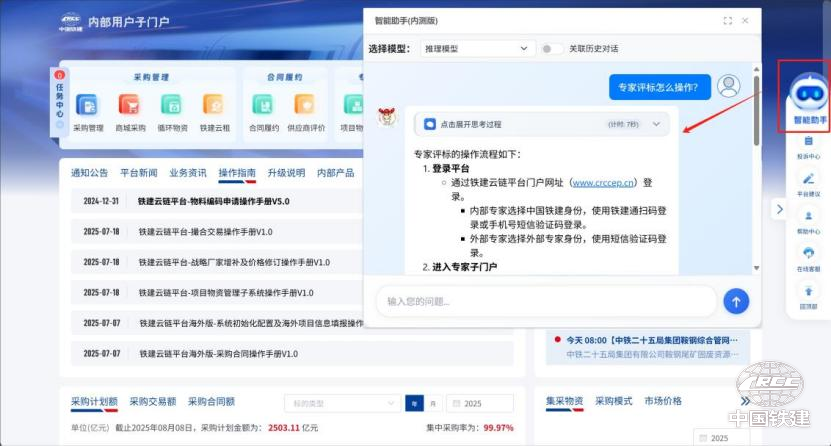Open 帮助中心 sidebar icon
This screenshot has height=446, width=831.
coord(808,216)
